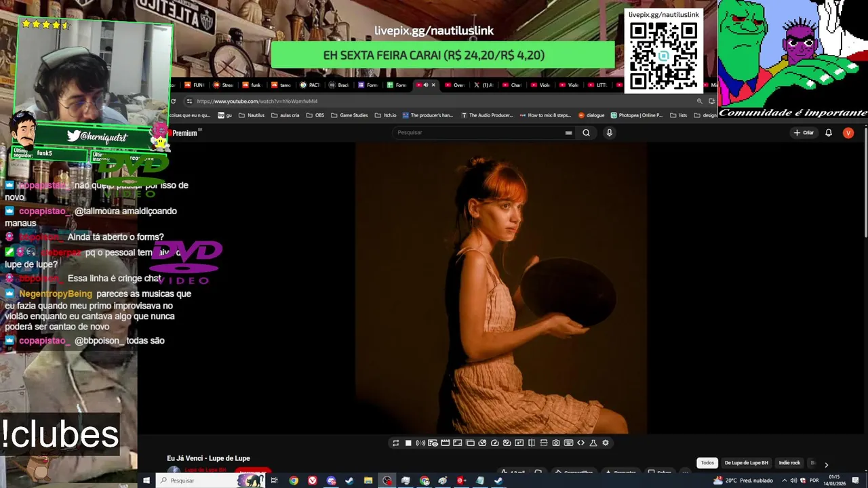Click the Criar button
Screen dimensions: 868x488
(x=804, y=133)
